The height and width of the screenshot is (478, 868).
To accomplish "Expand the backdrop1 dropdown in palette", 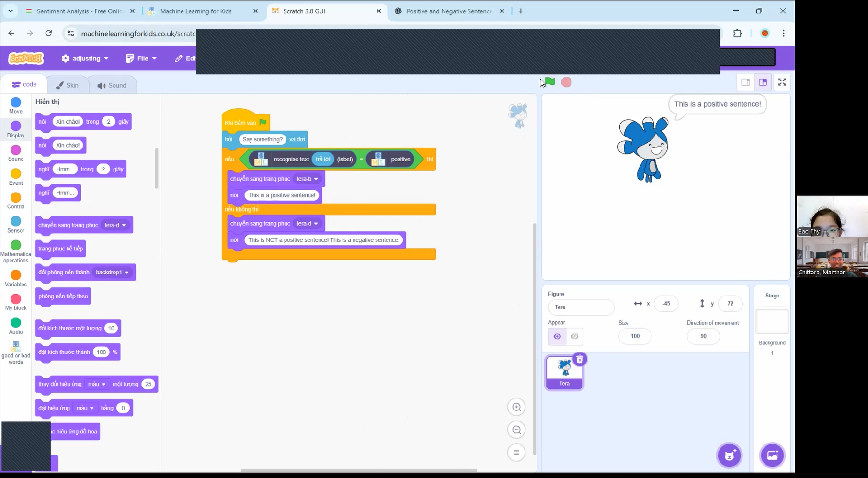I will [126, 273].
